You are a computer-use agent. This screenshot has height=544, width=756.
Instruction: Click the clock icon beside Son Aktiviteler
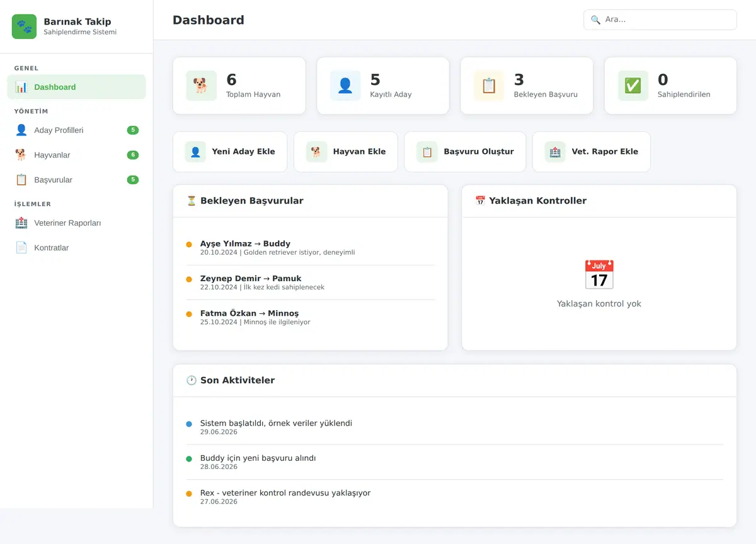(x=192, y=380)
